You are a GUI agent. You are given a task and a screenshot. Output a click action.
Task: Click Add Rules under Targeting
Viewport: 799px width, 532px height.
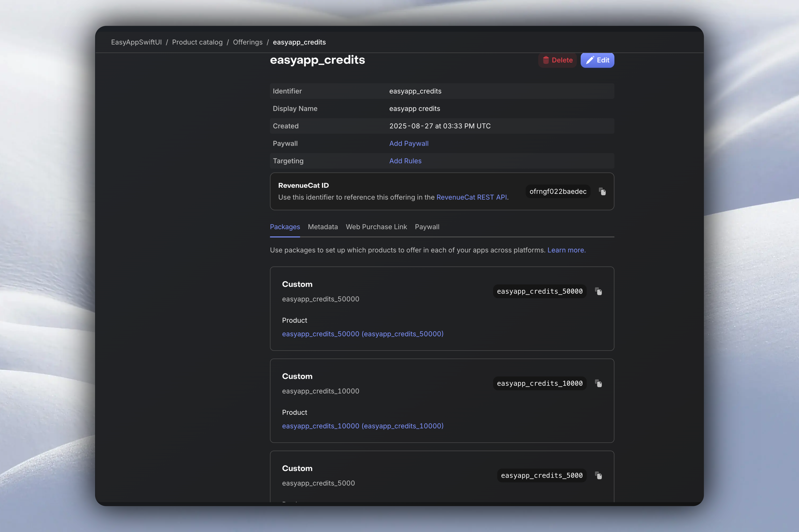405,161
